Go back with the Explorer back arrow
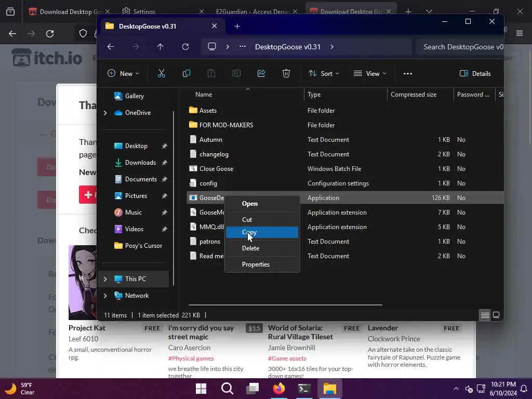The image size is (532, 399). coord(111,46)
